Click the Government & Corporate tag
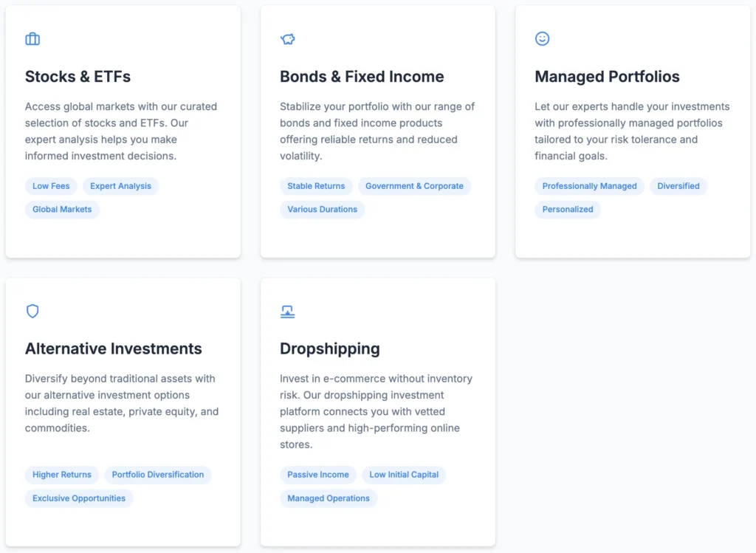 414,186
